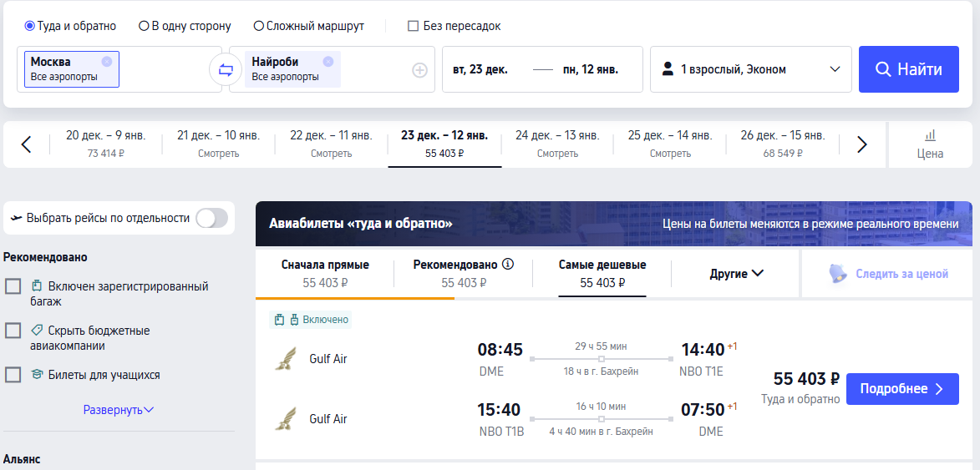This screenshot has height=470, width=980.
Task: Open Подробнее for the Gulf Air flight
Action: point(902,389)
